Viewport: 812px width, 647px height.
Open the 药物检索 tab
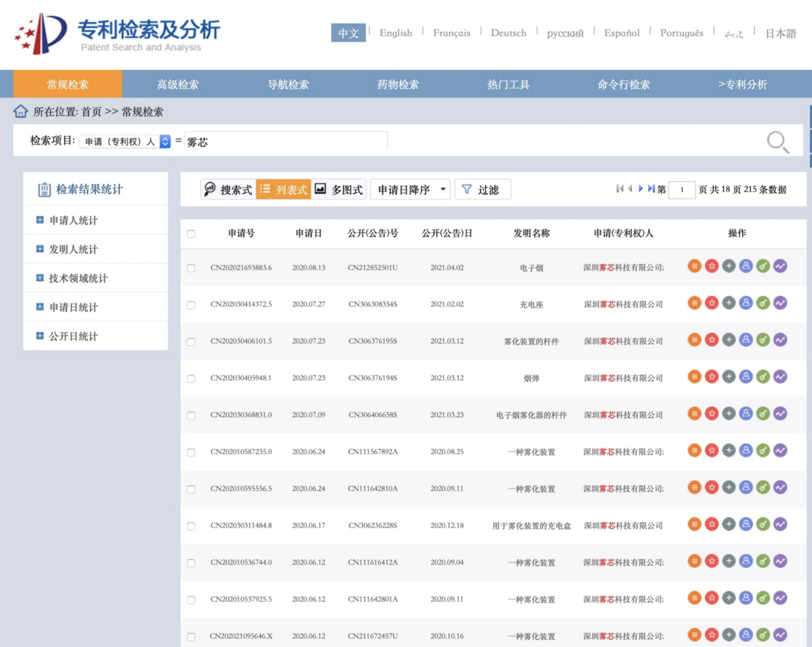398,84
